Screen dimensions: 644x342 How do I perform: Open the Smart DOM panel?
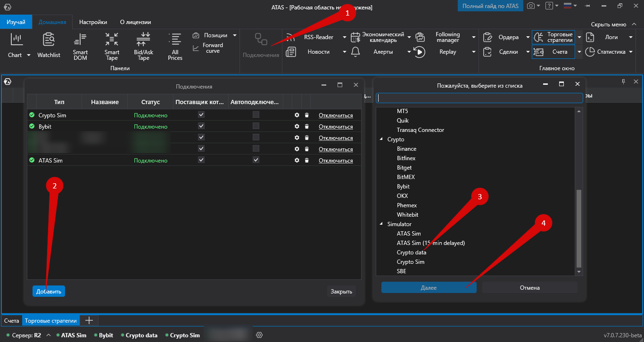click(80, 46)
